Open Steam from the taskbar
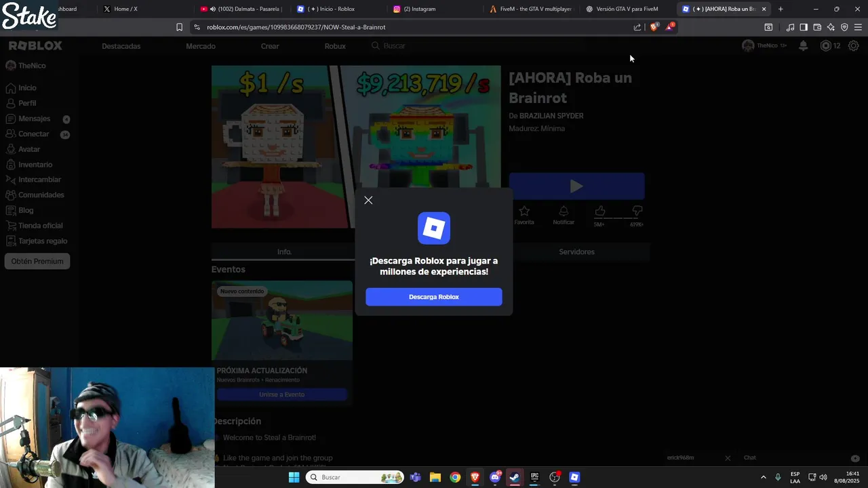 click(x=515, y=477)
